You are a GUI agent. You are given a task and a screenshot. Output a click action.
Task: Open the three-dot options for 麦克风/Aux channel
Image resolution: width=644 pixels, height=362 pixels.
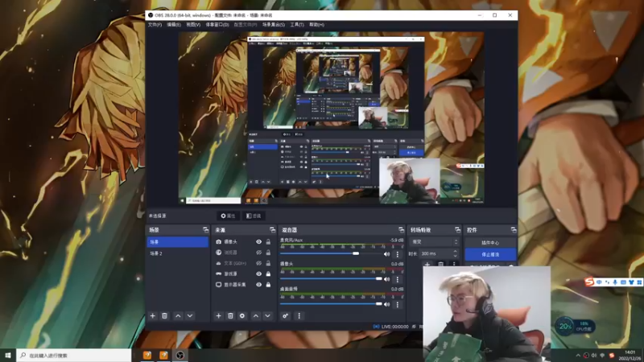click(397, 254)
